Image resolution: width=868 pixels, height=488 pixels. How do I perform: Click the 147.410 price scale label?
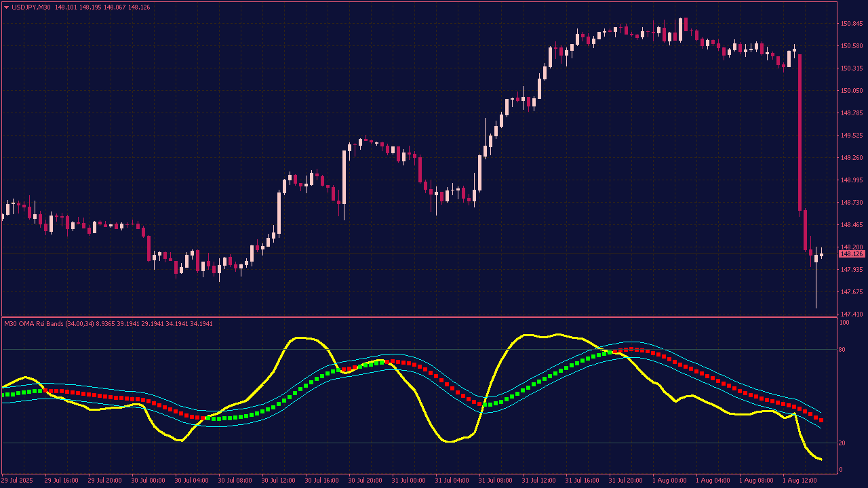tap(851, 314)
